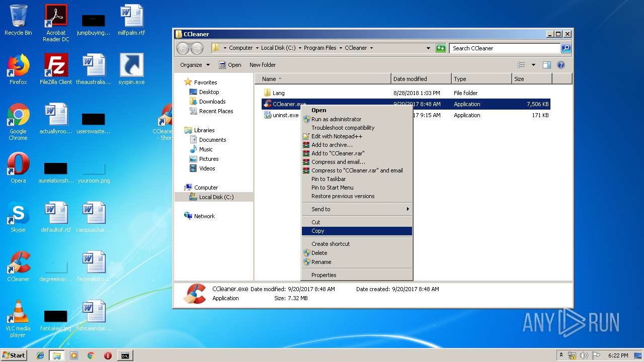Screen dimensions: 644x362
Task: Expand the CCleaner breadcrumb arrow
Action: coord(371,48)
